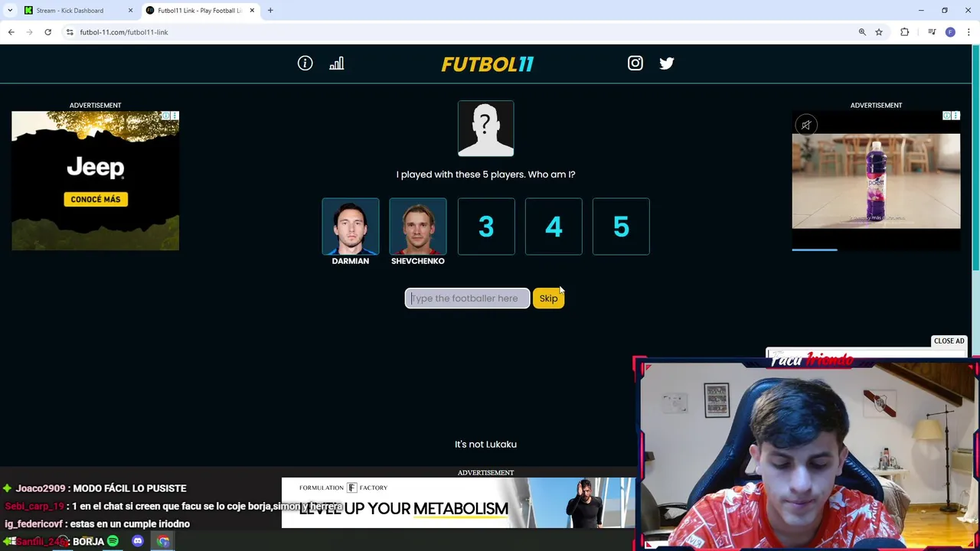Open the Extensions puzzle icon
The width and height of the screenshot is (980, 551).
[905, 32]
